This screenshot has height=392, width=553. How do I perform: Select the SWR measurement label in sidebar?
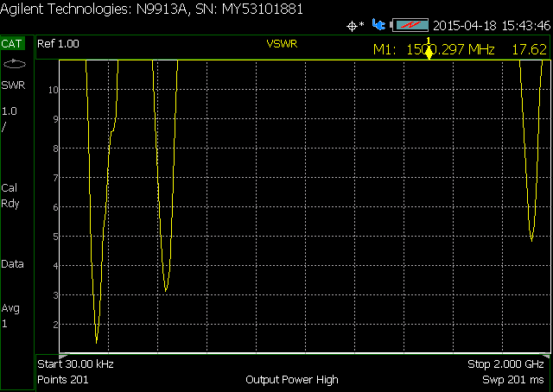[x=13, y=85]
